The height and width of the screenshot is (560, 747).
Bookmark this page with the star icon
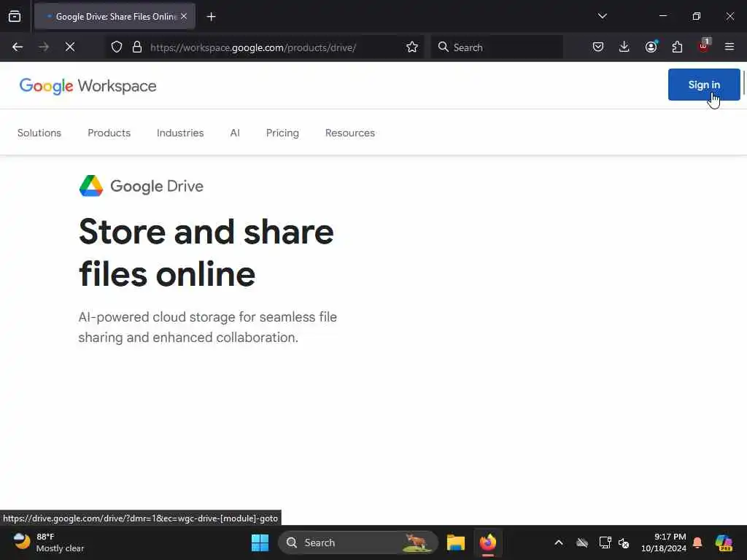tap(412, 47)
